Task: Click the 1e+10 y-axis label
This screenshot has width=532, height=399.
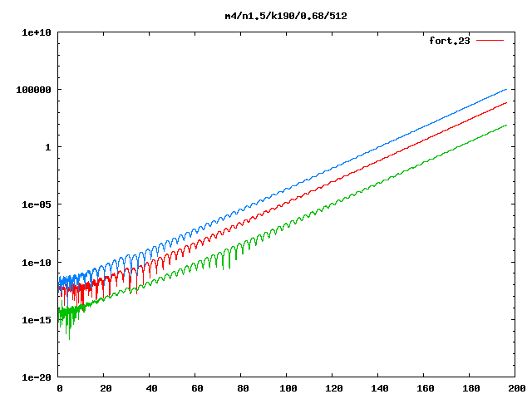Action: pyautogui.click(x=37, y=32)
